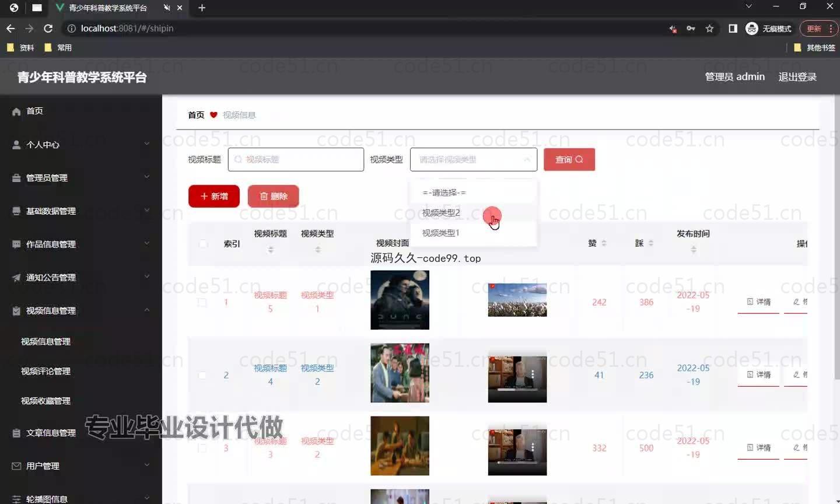This screenshot has height=504, width=840.
Task: Expand 管理员管理 menu chevron
Action: click(147, 177)
